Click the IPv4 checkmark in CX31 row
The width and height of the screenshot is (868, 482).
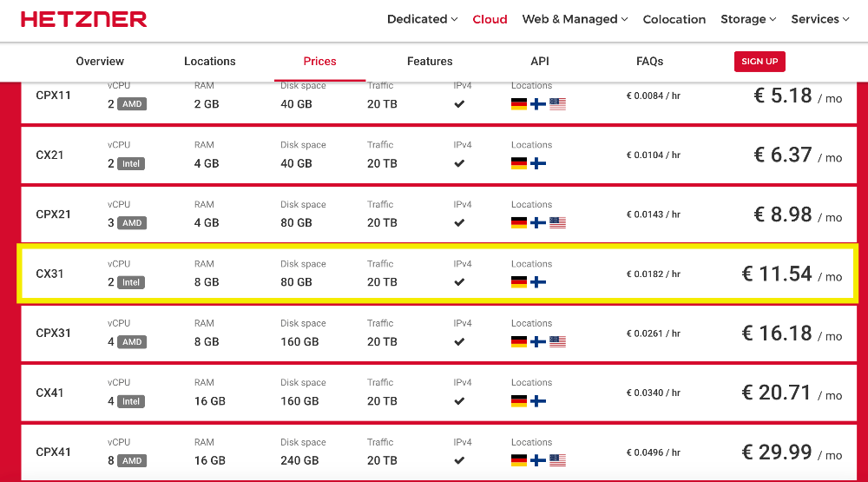[459, 282]
